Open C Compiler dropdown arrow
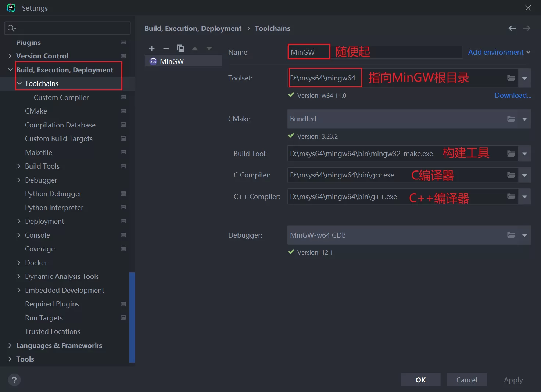 [524, 175]
